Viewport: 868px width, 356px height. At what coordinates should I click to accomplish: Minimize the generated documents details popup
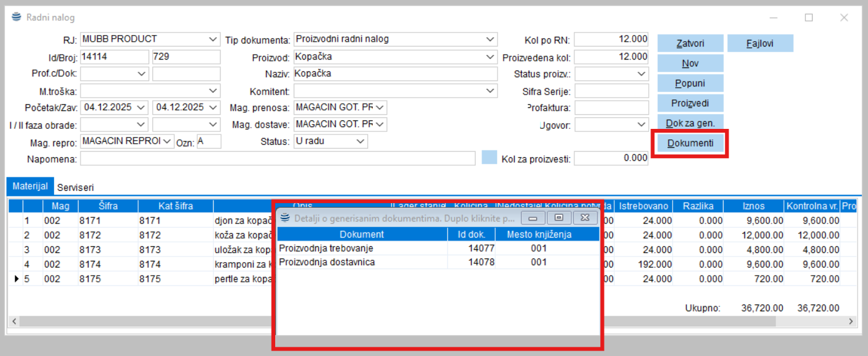pos(533,217)
